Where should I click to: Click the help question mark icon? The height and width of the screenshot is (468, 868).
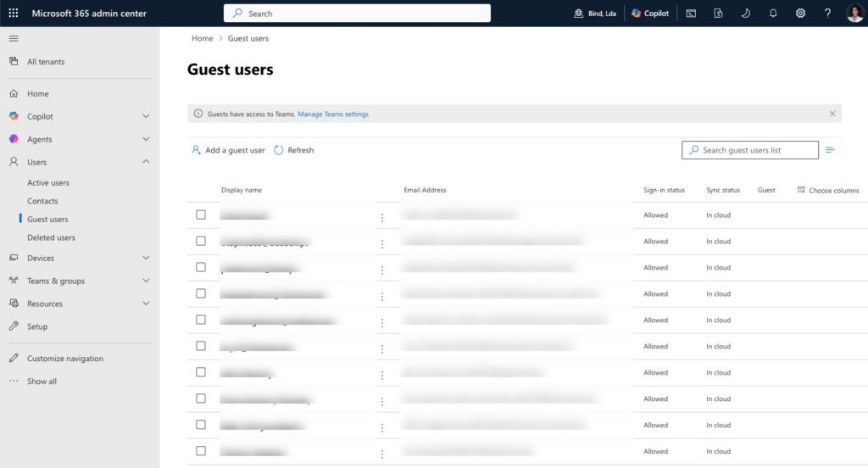(827, 14)
